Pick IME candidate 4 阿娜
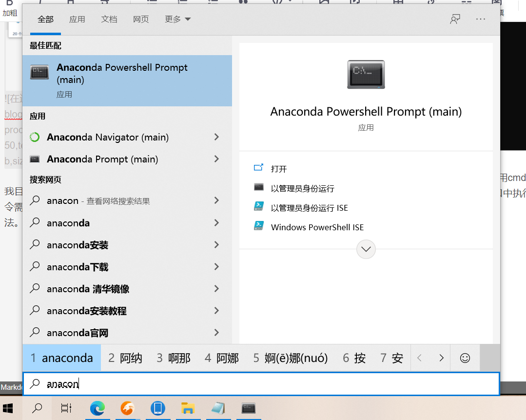 (222, 358)
